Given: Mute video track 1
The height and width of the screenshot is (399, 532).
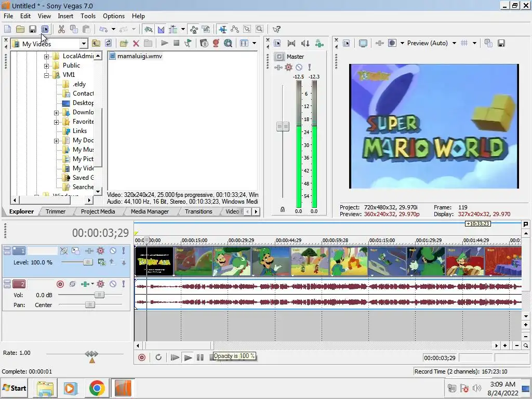Looking at the screenshot, I should point(113,251).
